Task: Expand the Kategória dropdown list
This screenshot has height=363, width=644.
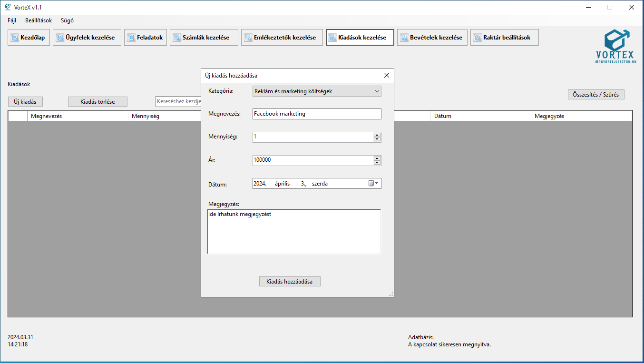Action: coord(377,91)
